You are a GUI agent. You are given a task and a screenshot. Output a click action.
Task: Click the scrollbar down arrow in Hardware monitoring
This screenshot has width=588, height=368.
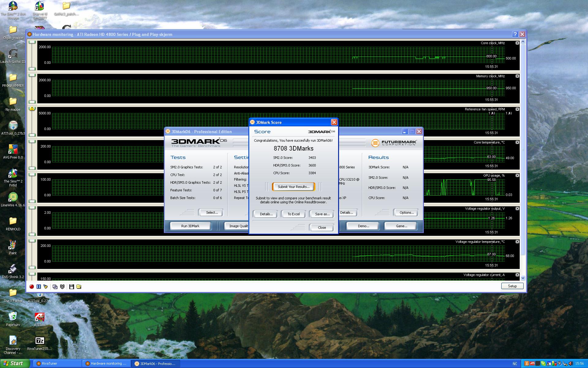tap(523, 278)
